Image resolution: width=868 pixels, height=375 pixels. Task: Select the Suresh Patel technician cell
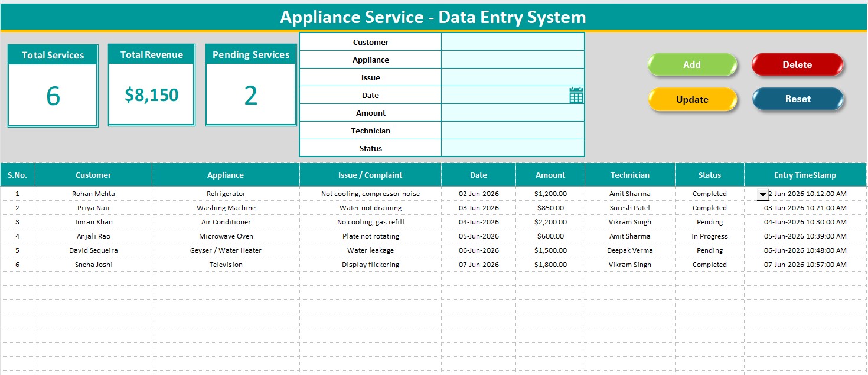coord(630,208)
